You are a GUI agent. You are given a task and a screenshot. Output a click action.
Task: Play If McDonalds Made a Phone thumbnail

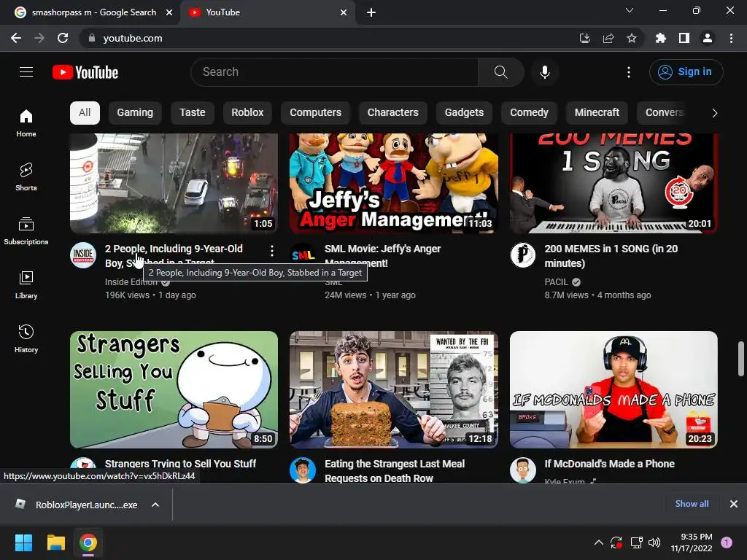coord(614,389)
